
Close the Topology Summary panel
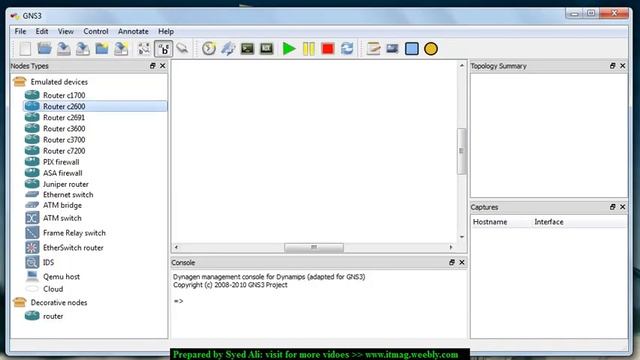tap(623, 66)
